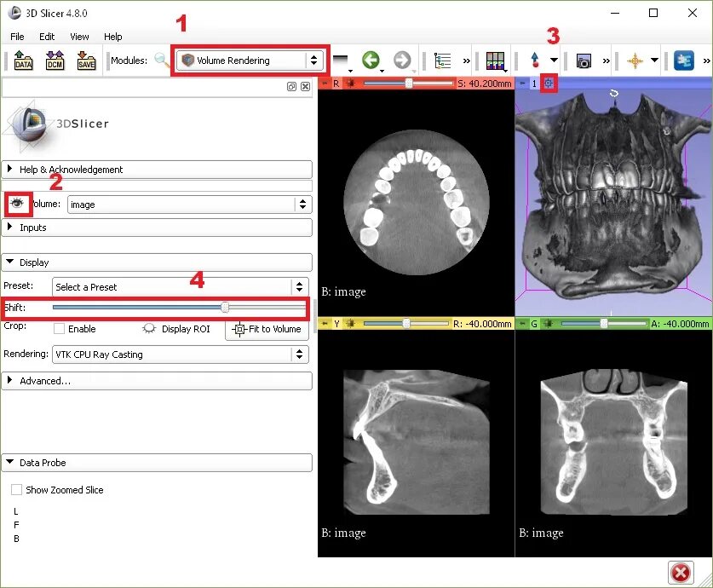Open the DCM DICOM import icon

[55, 60]
